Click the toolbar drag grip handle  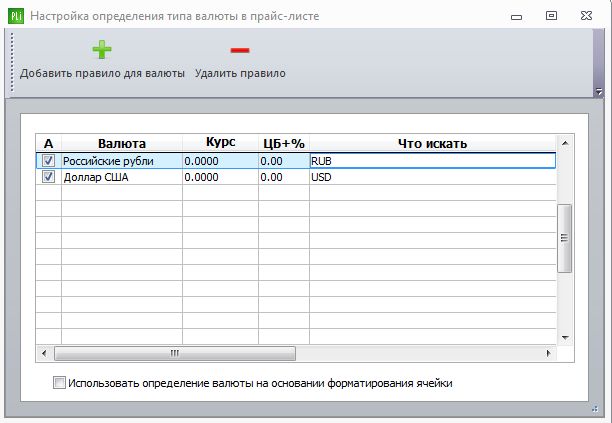[12, 62]
